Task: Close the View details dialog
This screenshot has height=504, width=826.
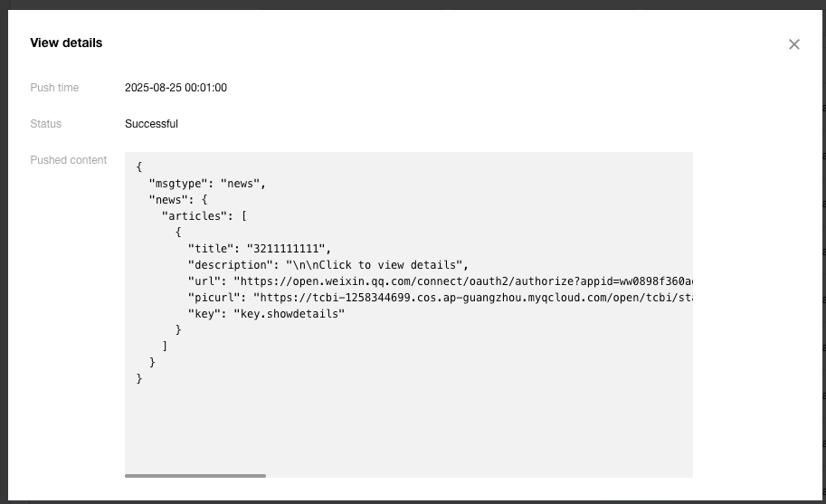Action: tap(794, 44)
